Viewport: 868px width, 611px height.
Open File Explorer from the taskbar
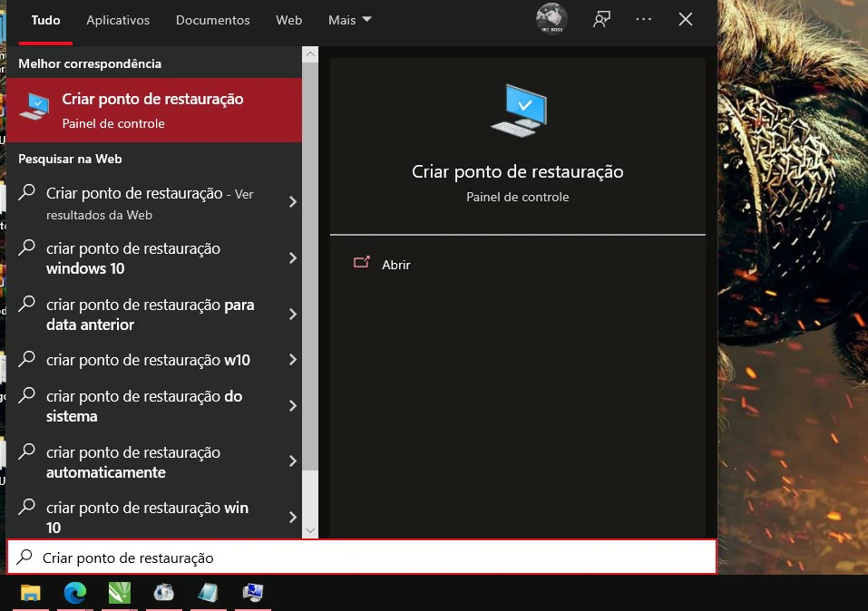(31, 593)
